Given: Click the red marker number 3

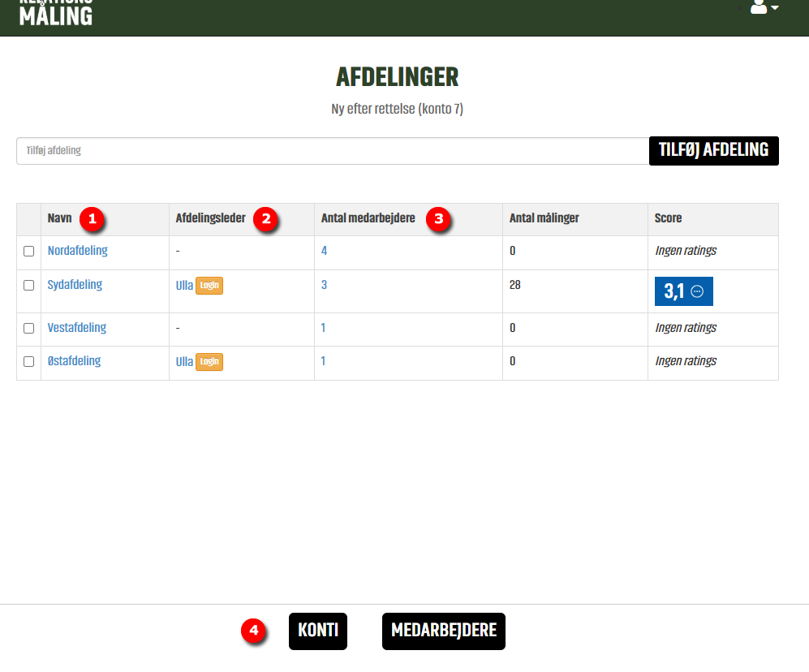Looking at the screenshot, I should point(439,218).
